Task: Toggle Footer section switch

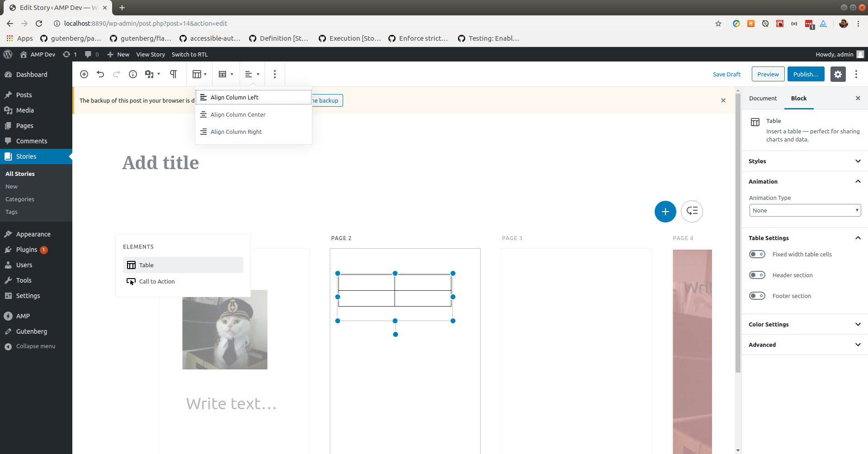Action: 757,296
